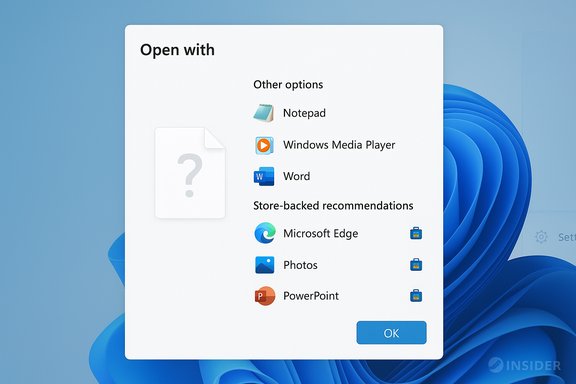Click the Word app icon

264,176
